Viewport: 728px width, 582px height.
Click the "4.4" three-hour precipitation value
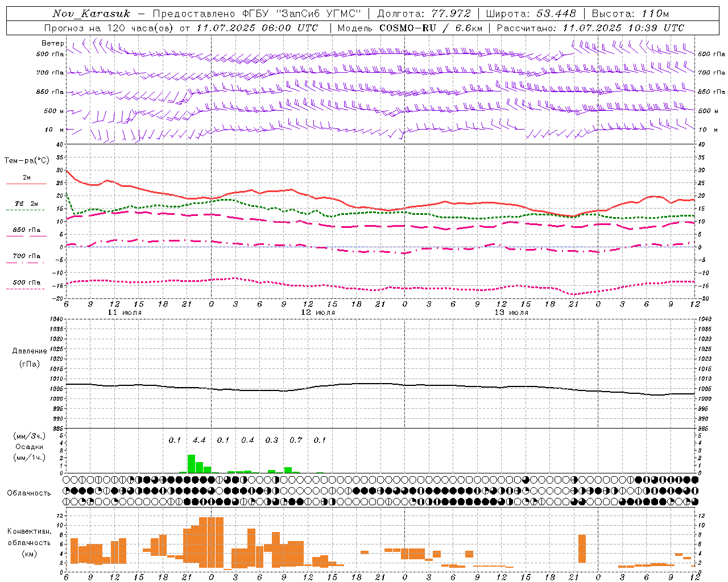199,440
